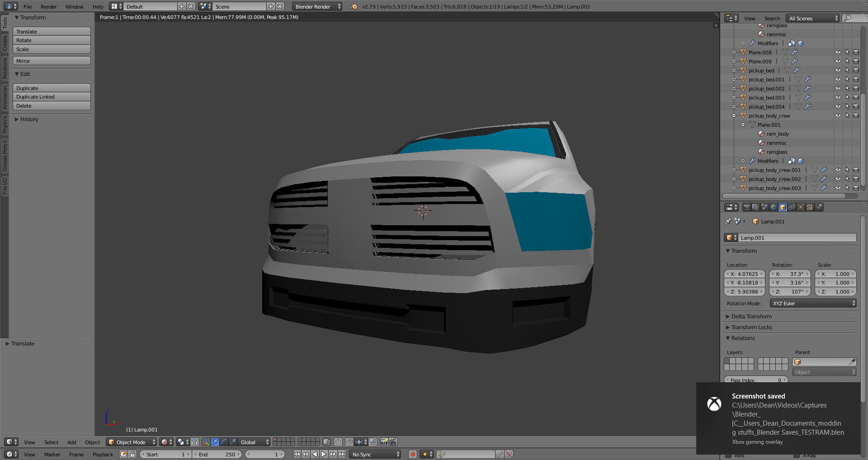The width and height of the screenshot is (868, 460).
Task: Pin the properties context with pushpin icon
Action: tap(728, 221)
